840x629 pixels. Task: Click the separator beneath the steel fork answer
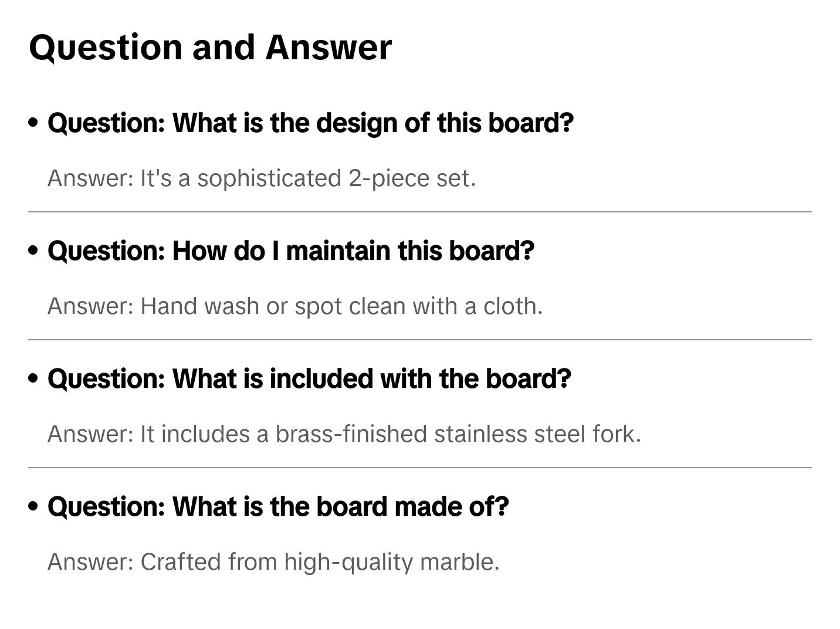420,468
